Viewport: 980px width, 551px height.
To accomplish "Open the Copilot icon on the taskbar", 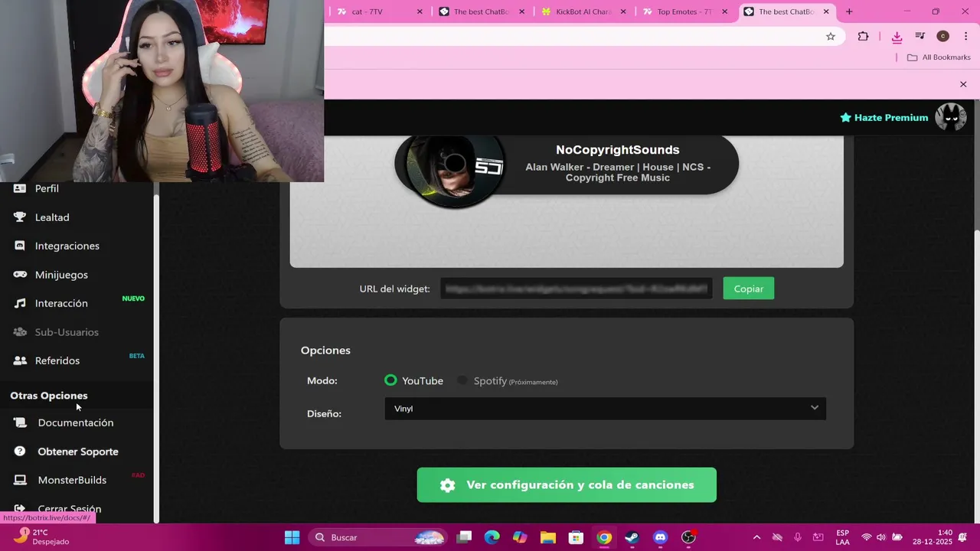I will (520, 537).
